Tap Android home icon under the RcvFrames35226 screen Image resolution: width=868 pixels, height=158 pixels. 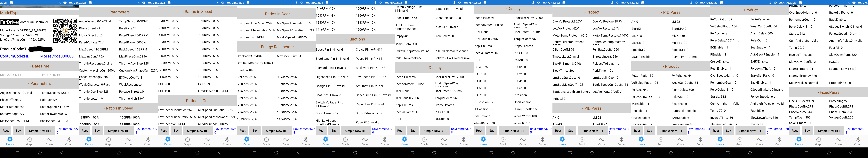point(39,153)
